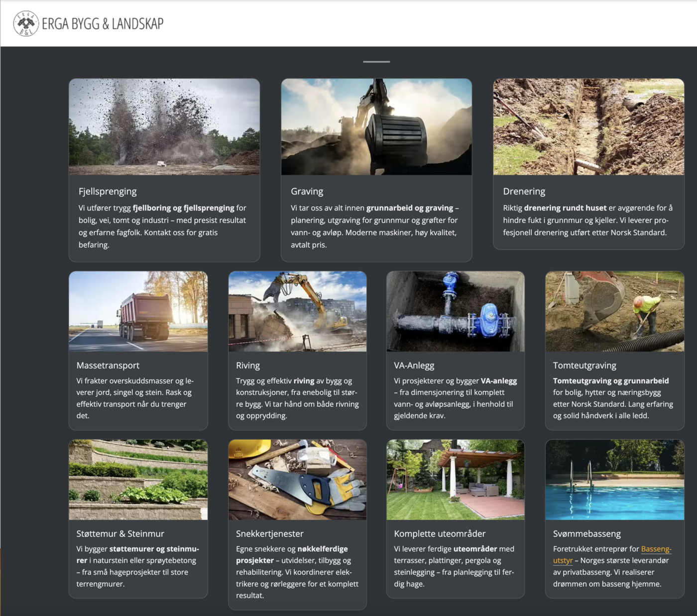Screen dimensions: 697x616
Task: Open the Riving demolition image
Action: 297,311
